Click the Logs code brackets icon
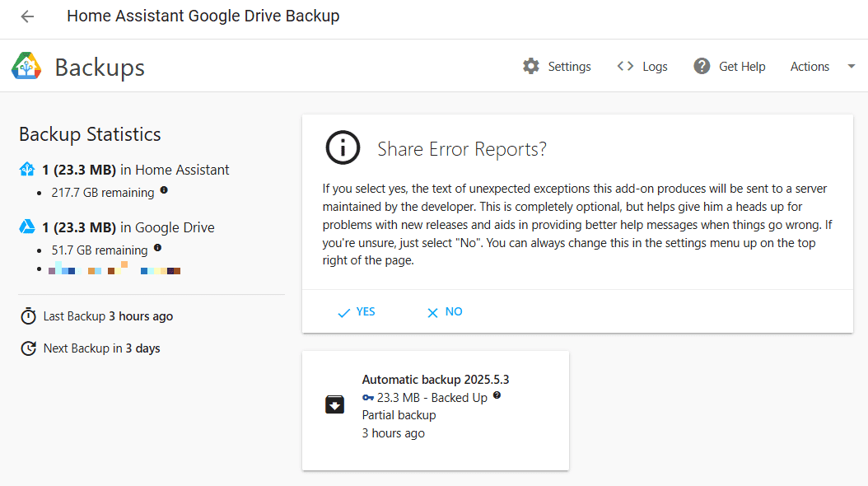Image resolution: width=868 pixels, height=486 pixels. pyautogui.click(x=626, y=67)
